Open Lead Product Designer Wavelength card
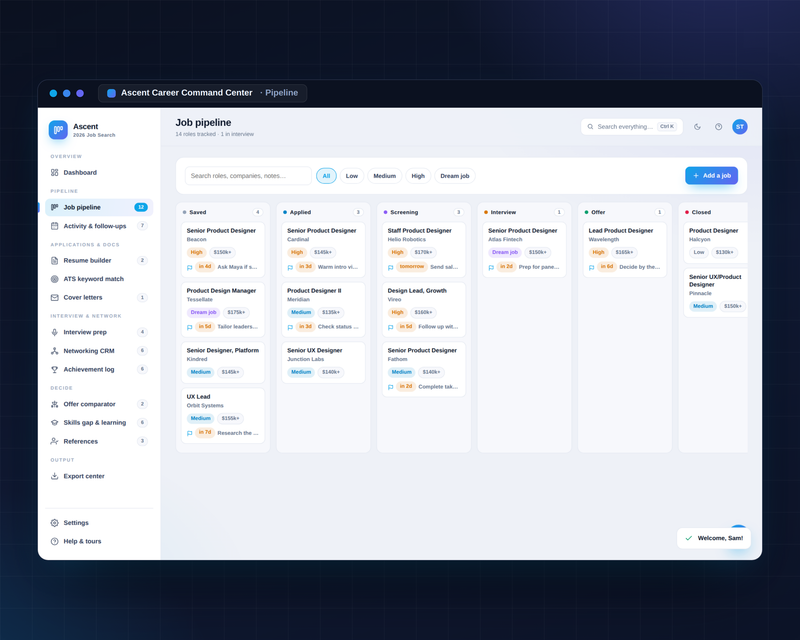The image size is (800, 640). pyautogui.click(x=624, y=250)
